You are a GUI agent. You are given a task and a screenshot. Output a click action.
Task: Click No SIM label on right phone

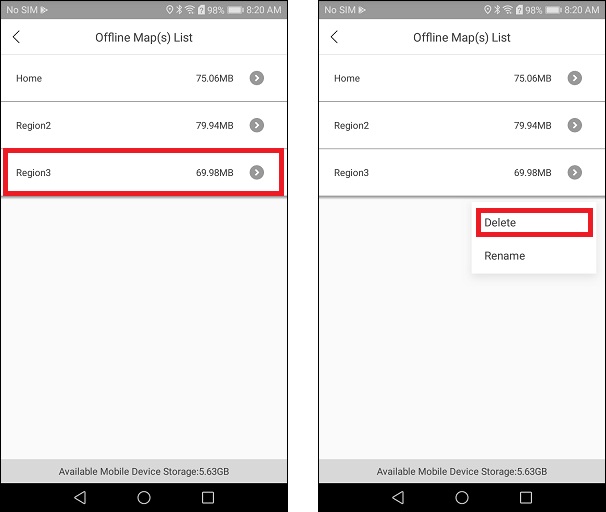click(340, 10)
